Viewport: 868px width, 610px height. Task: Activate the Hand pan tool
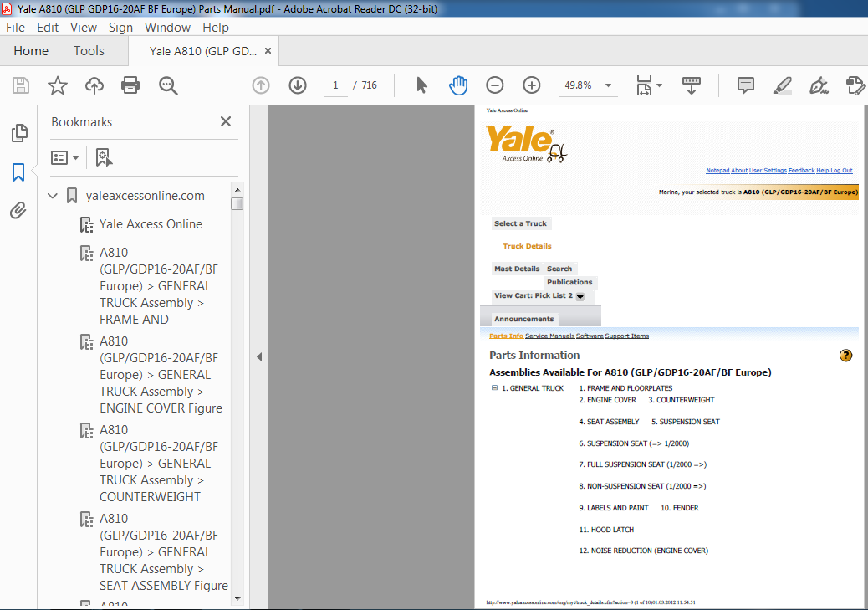[x=458, y=85]
